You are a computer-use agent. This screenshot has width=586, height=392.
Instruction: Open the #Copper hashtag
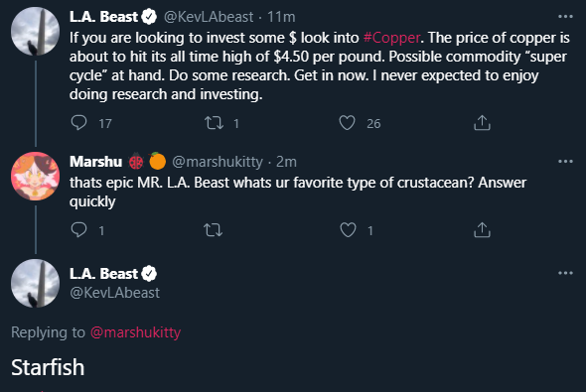[x=391, y=38]
